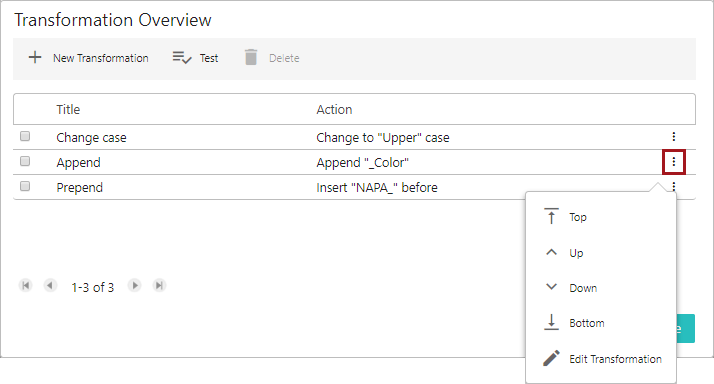Open the highlighted Append row options menu
The width and height of the screenshot is (714, 384).
673,162
